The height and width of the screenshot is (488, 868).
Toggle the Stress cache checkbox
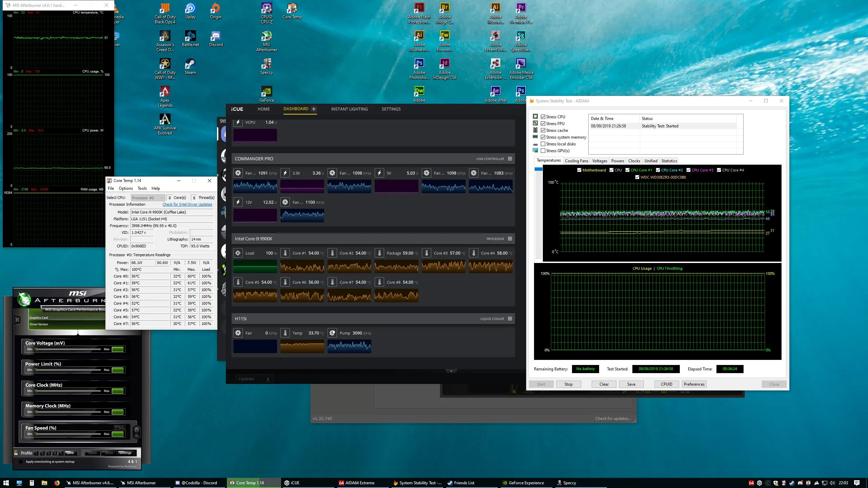point(543,130)
